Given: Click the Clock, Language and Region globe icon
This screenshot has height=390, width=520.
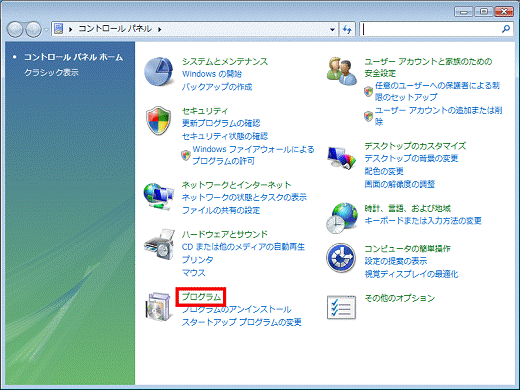Looking at the screenshot, I should [342, 218].
